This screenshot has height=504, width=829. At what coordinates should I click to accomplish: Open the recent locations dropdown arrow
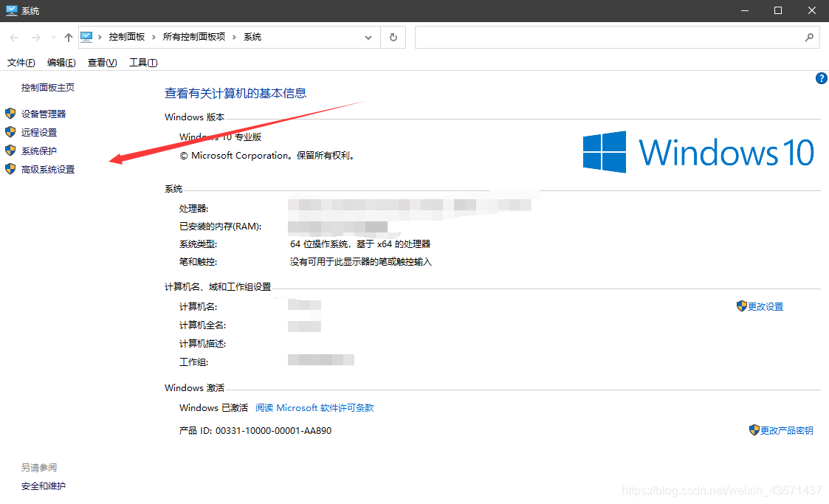pyautogui.click(x=53, y=38)
